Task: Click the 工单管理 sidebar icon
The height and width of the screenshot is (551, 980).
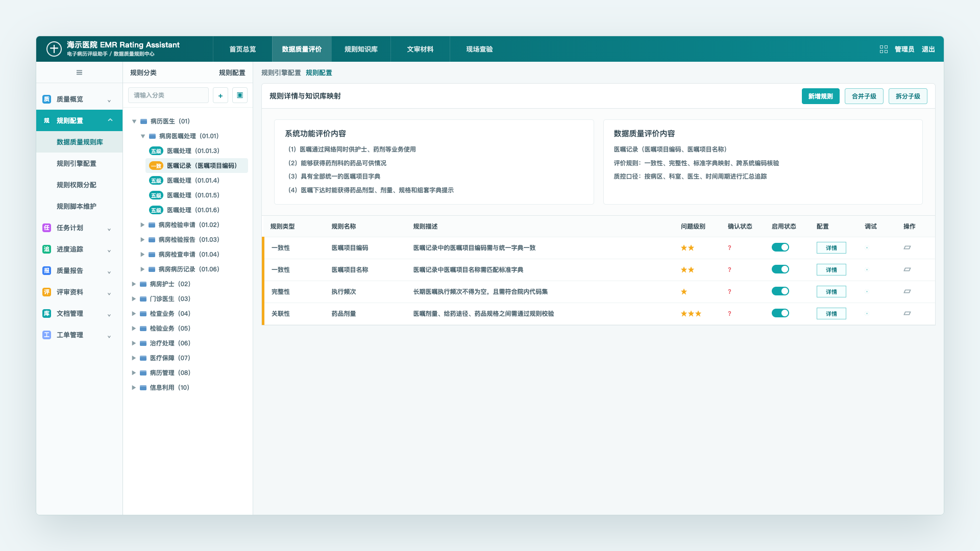Action: [x=46, y=335]
